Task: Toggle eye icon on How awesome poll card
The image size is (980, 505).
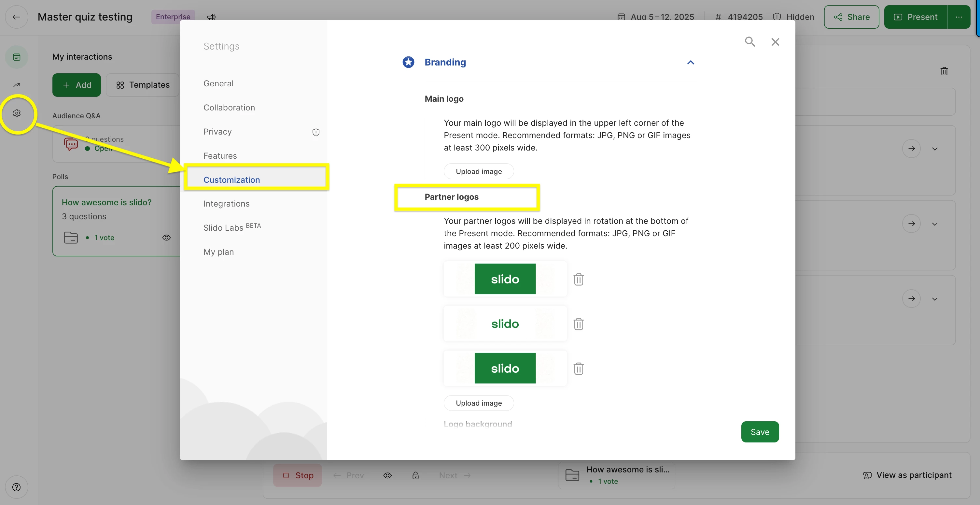Action: tap(166, 238)
